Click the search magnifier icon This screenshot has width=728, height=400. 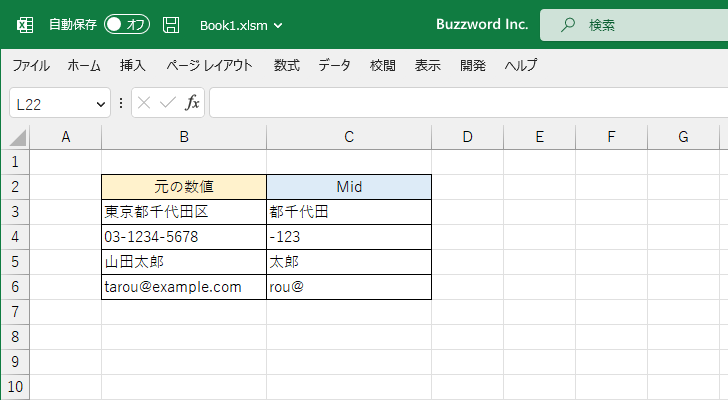[x=569, y=24]
